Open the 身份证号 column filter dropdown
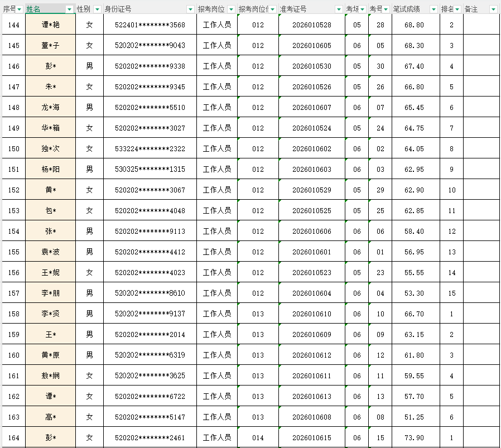501x448 pixels. point(190,9)
